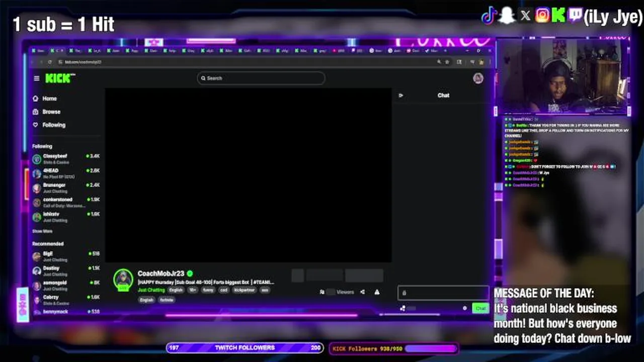This screenshot has width=644, height=362.
Task: Click the Chat panel header title
Action: tap(443, 95)
